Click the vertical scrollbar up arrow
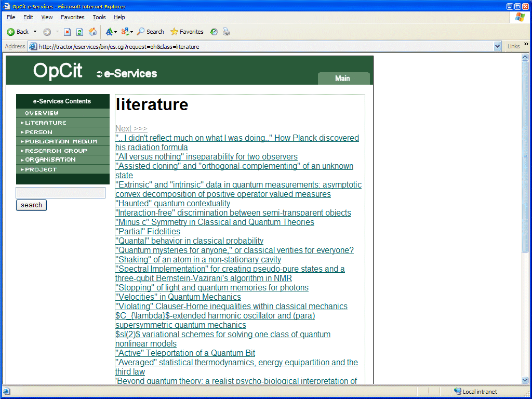The height and width of the screenshot is (399, 532). tap(525, 57)
